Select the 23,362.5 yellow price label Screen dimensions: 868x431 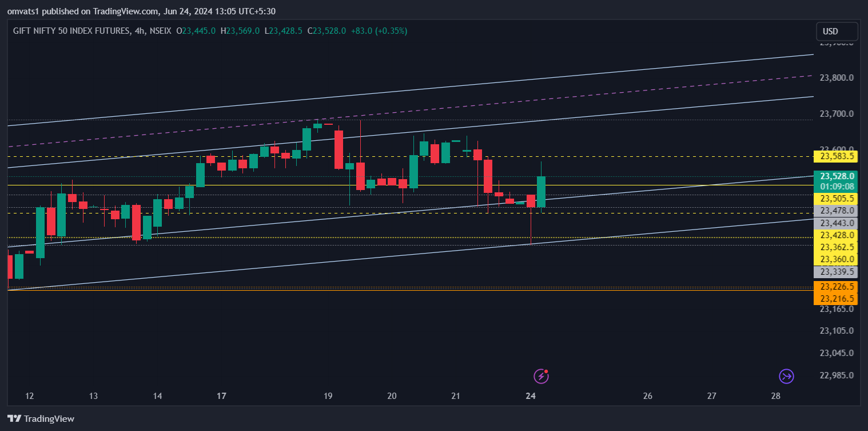click(837, 247)
